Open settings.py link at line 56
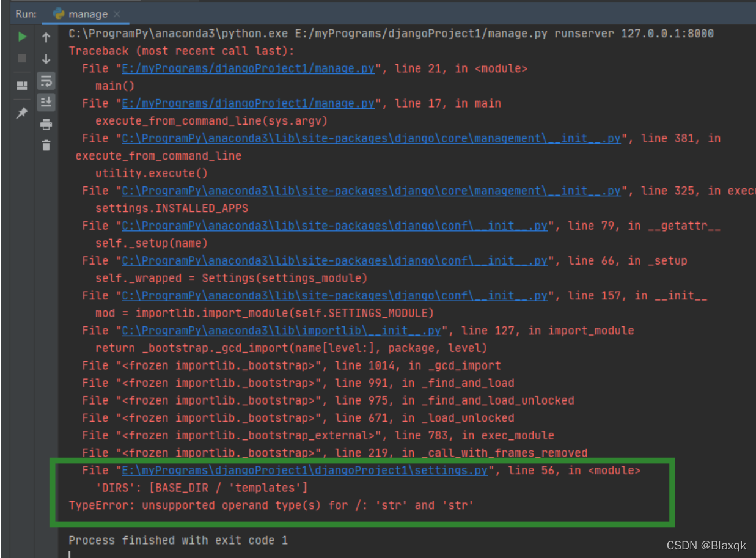Image resolution: width=756 pixels, height=558 pixels. click(304, 470)
